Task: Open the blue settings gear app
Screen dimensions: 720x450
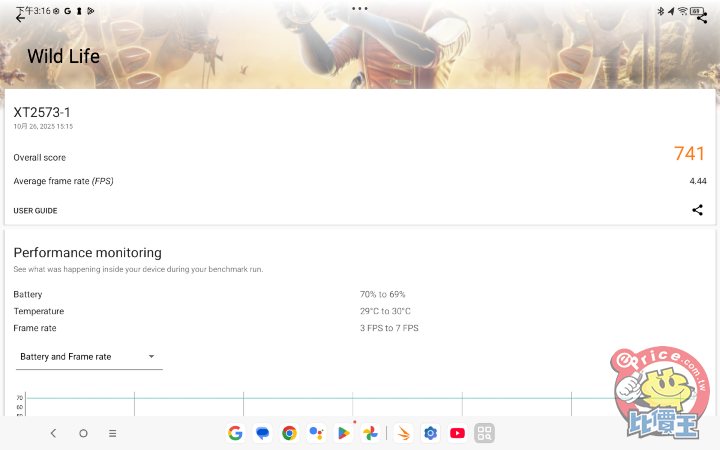Action: tap(430, 433)
